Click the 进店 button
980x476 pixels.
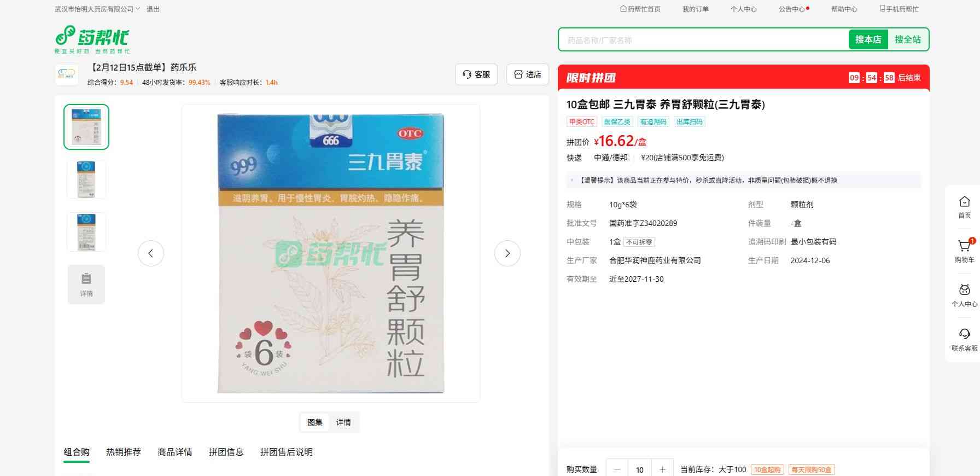(x=528, y=74)
